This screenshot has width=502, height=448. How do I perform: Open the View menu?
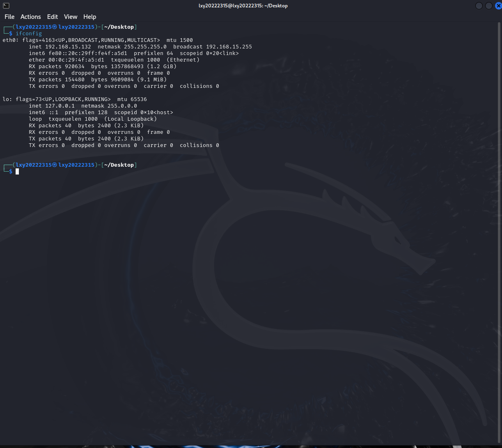71,17
